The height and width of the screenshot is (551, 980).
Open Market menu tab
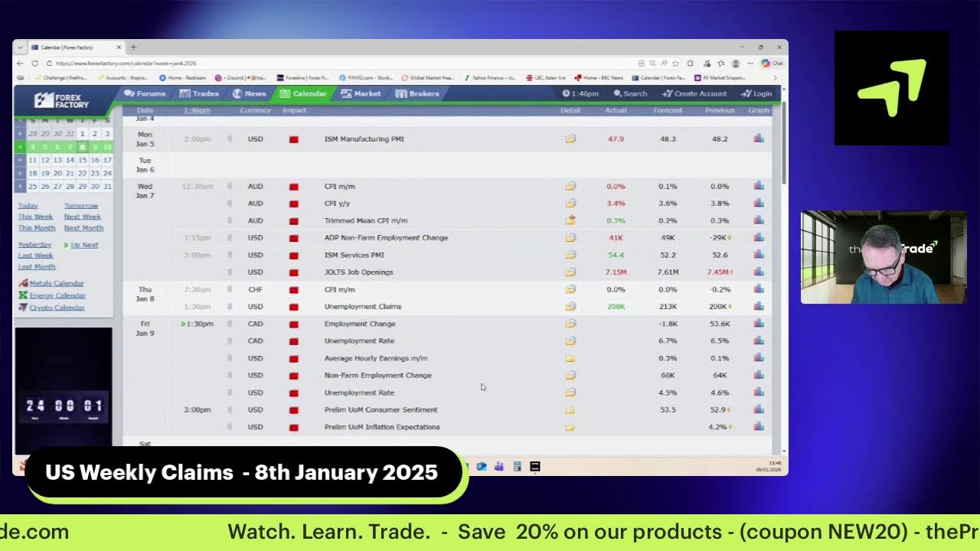pos(361,93)
